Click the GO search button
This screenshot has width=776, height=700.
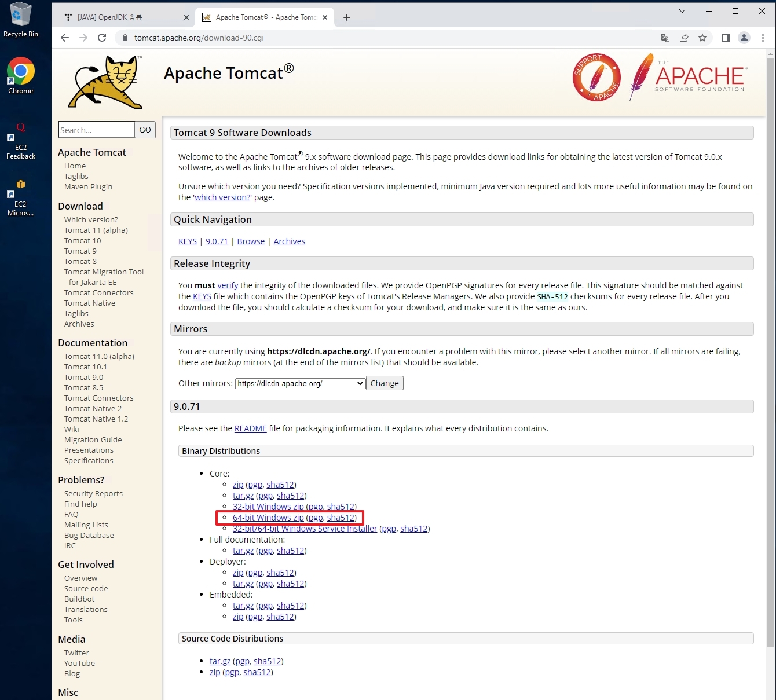pos(145,130)
